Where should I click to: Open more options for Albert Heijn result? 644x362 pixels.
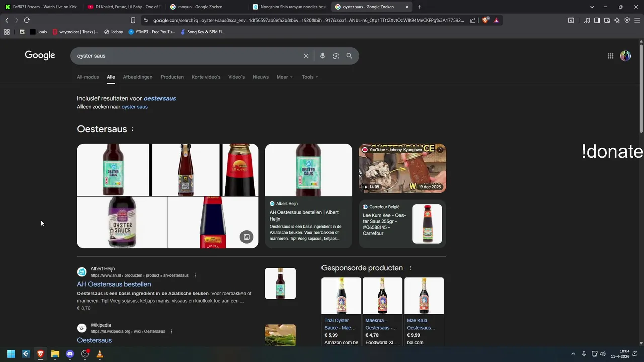[195, 275]
